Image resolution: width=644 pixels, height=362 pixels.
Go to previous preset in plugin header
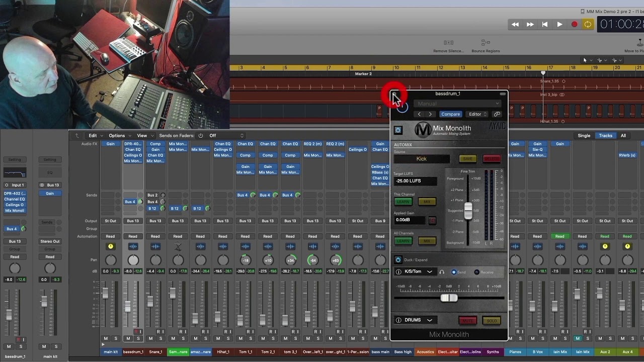(x=419, y=114)
